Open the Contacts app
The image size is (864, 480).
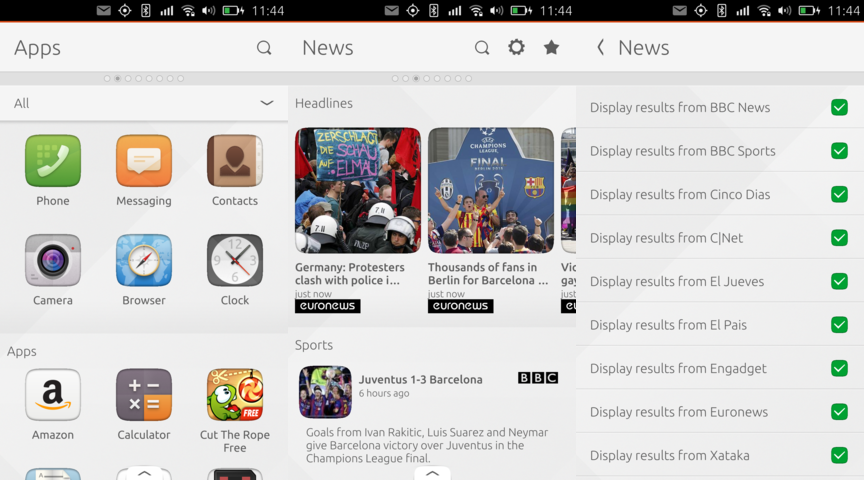coord(235,161)
